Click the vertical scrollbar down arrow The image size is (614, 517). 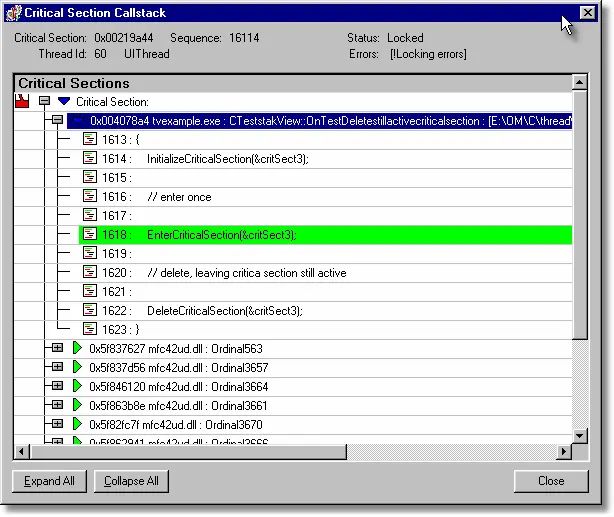[x=579, y=436]
